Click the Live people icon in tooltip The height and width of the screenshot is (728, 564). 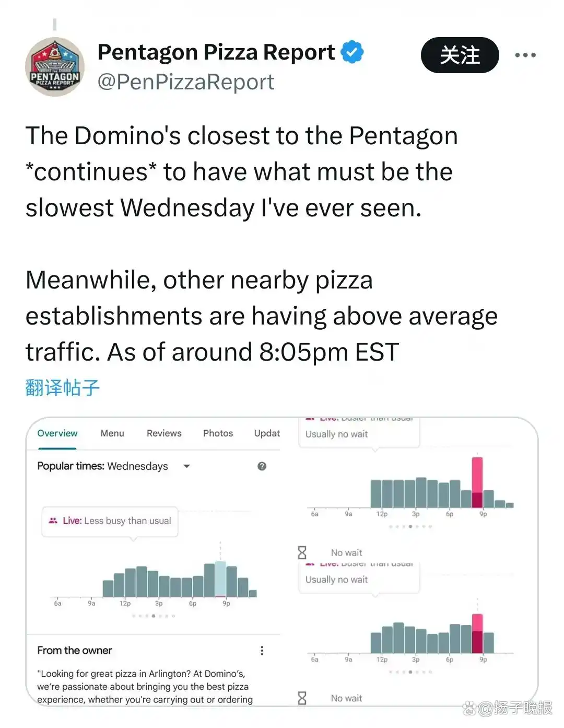pyautogui.click(x=53, y=521)
